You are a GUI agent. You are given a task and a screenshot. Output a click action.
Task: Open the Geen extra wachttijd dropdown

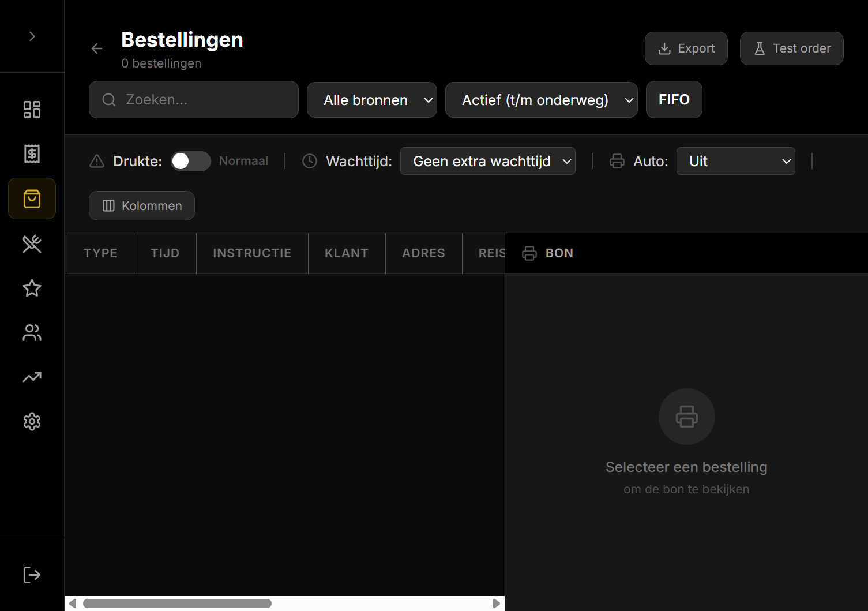487,161
